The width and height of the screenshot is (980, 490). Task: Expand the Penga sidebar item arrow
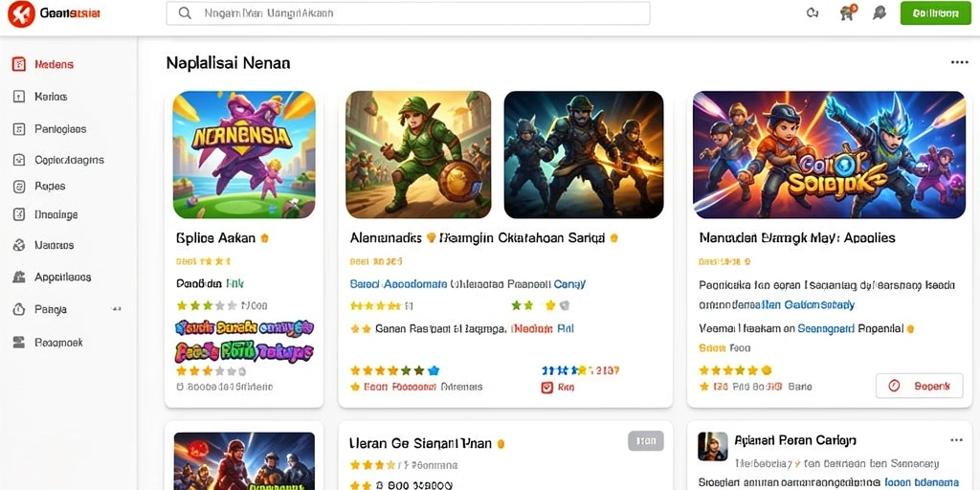tap(116, 309)
